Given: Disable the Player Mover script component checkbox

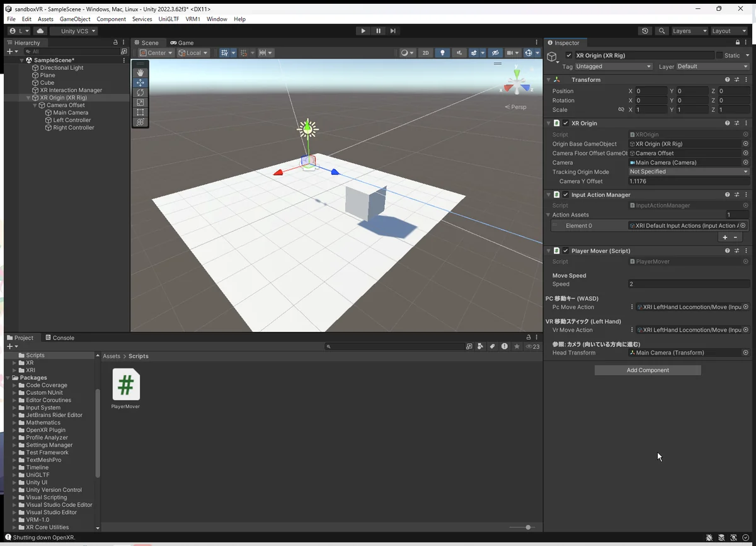Looking at the screenshot, I should (x=566, y=251).
